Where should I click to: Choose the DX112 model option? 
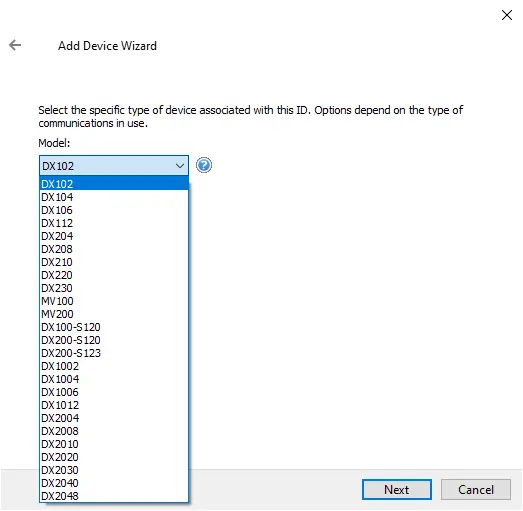click(114, 223)
